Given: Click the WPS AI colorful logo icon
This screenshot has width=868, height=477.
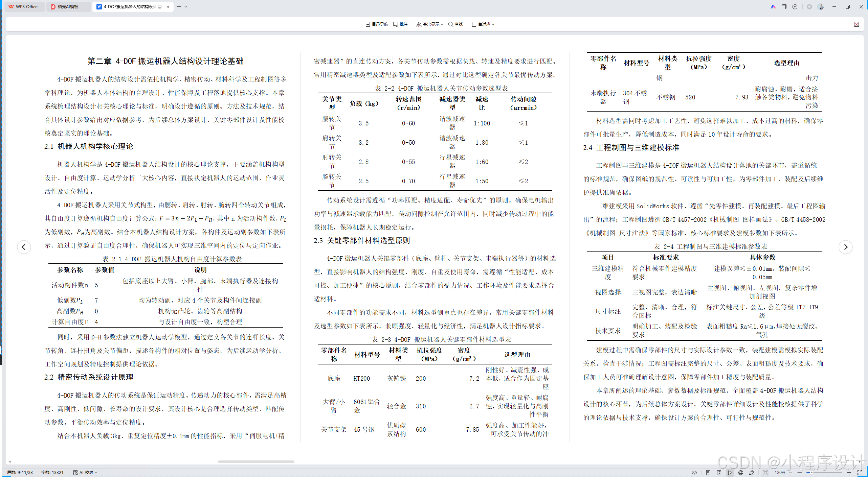Looking at the screenshot, I should click(x=773, y=6).
